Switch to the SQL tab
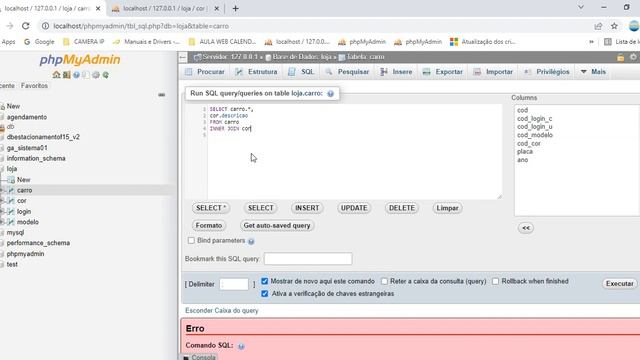The width and height of the screenshot is (640, 360). coord(301,72)
